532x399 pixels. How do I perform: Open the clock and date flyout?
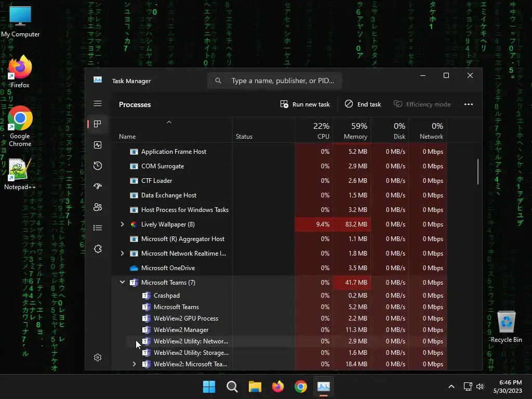click(508, 387)
